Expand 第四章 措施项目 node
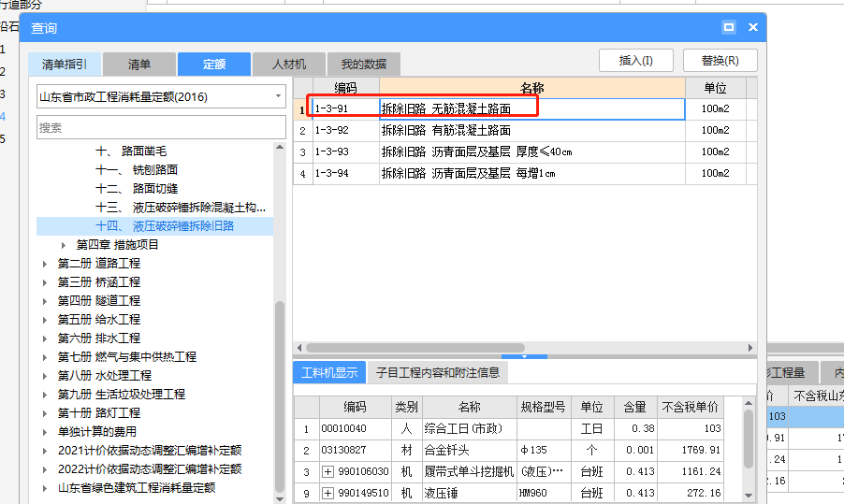This screenshot has height=504, width=844. (x=64, y=245)
